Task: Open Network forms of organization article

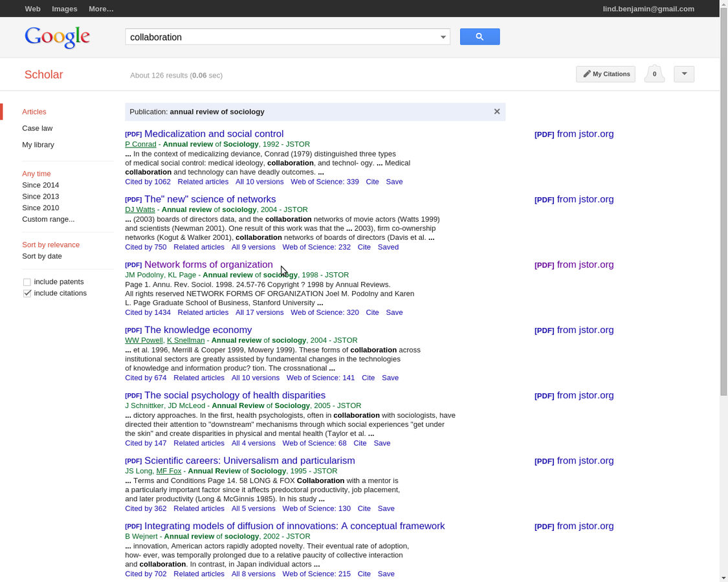Action: [208, 264]
